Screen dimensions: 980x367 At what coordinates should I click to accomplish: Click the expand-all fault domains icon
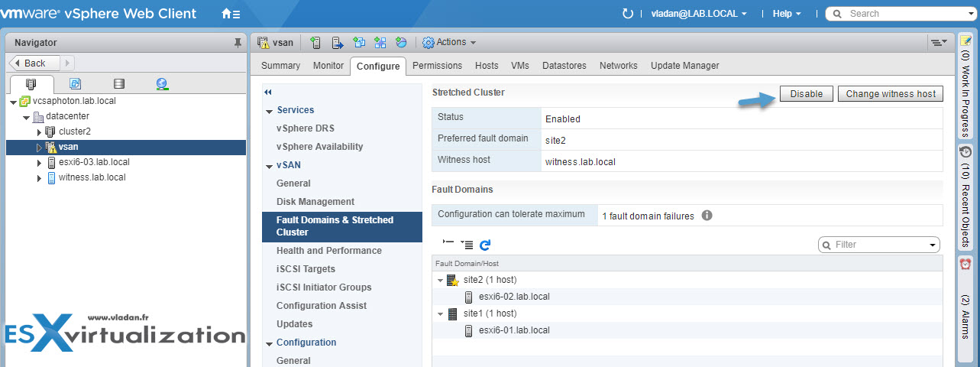tap(467, 245)
